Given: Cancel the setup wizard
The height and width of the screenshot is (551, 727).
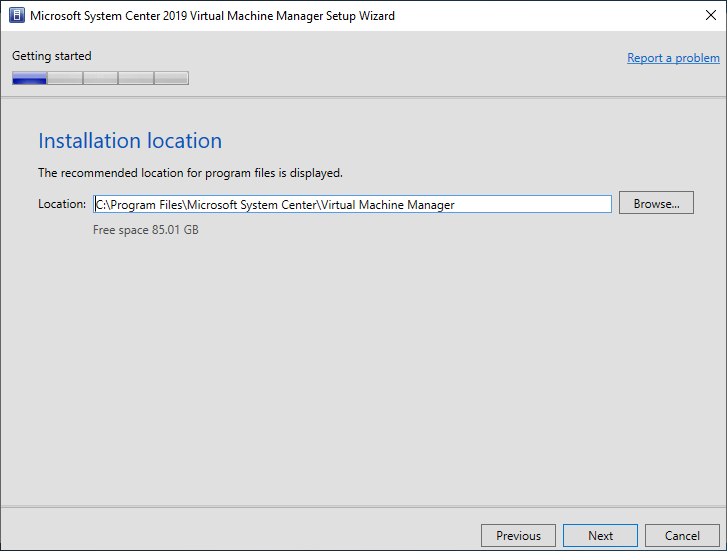Looking at the screenshot, I should pos(682,536).
